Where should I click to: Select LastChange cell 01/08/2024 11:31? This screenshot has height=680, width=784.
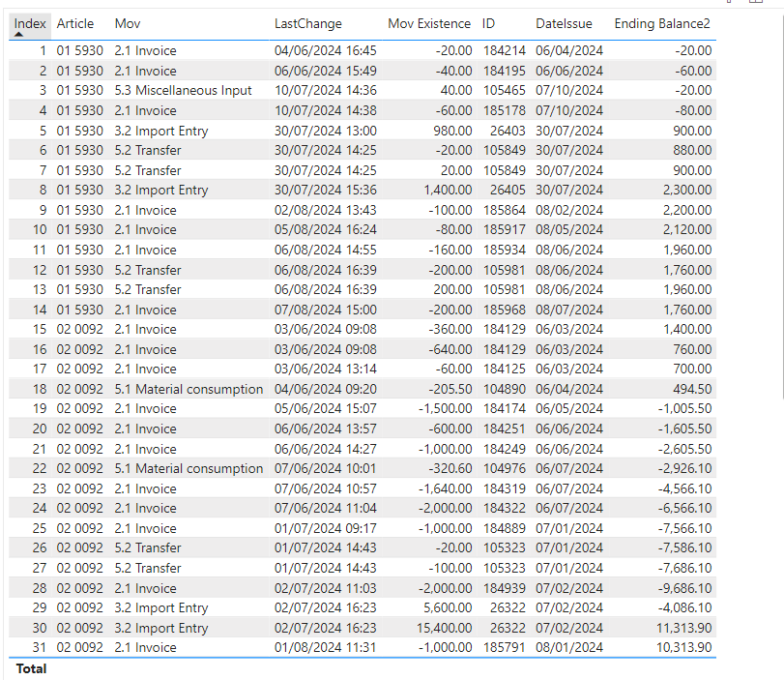326,647
